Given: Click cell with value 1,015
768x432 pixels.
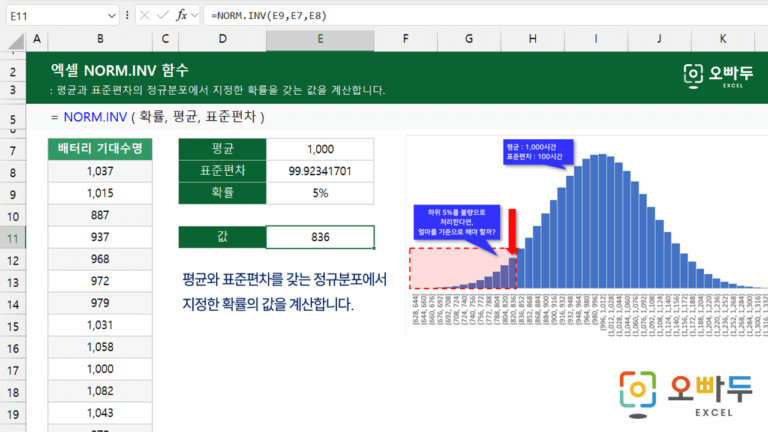Looking at the screenshot, I should point(100,193).
